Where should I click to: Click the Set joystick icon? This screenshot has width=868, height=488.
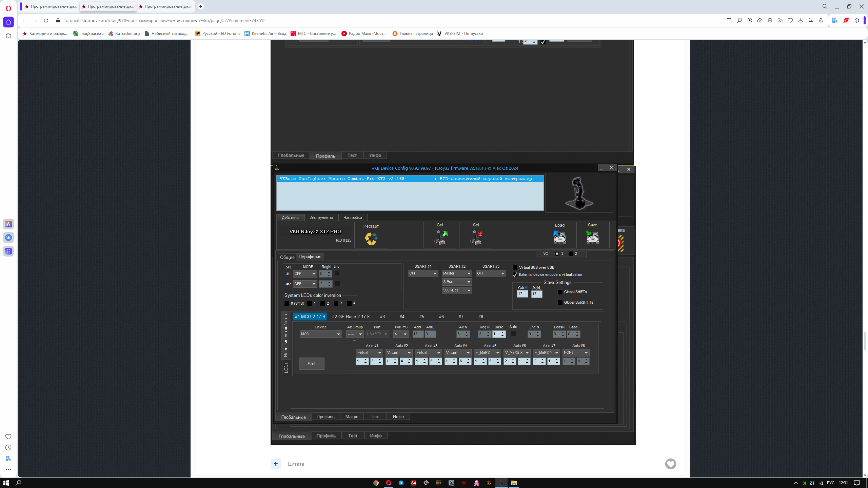point(476,237)
